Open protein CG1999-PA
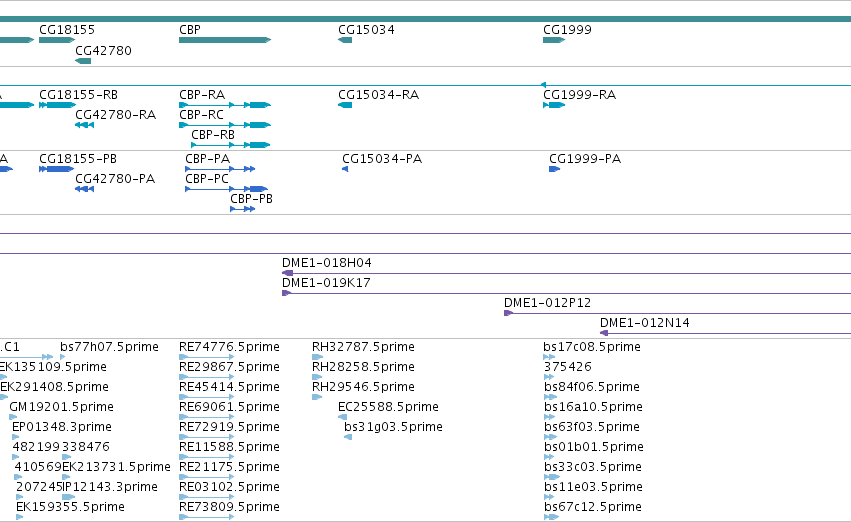851x522 pixels. (585, 159)
